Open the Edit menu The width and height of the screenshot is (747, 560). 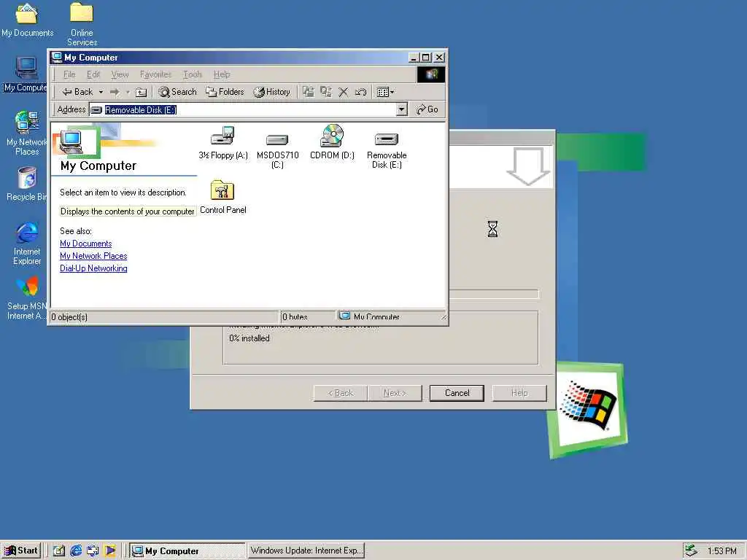click(x=93, y=74)
